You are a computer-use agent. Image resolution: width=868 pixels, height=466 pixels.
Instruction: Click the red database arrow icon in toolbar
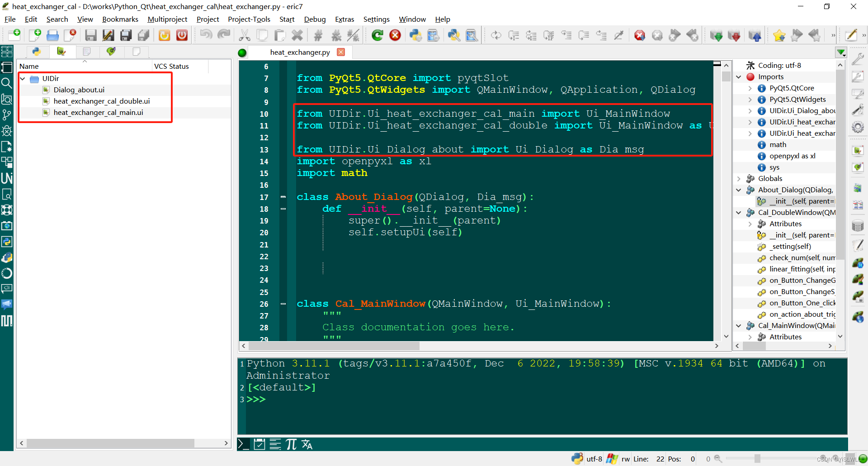pyautogui.click(x=734, y=35)
